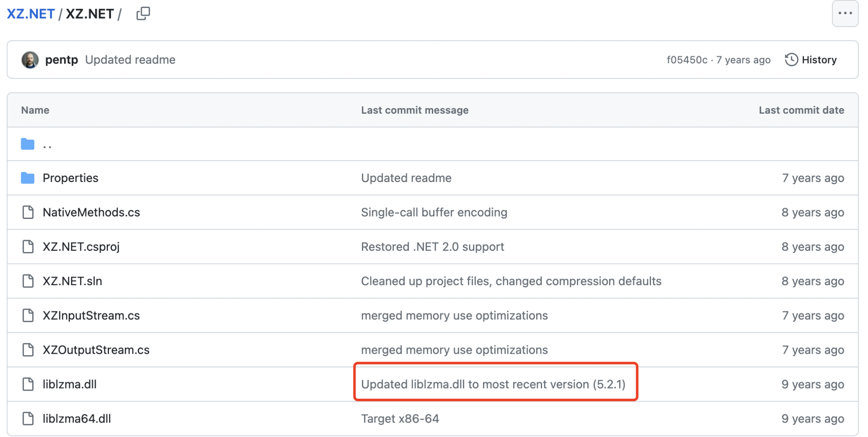Open the three-dot more options menu

pos(845,14)
